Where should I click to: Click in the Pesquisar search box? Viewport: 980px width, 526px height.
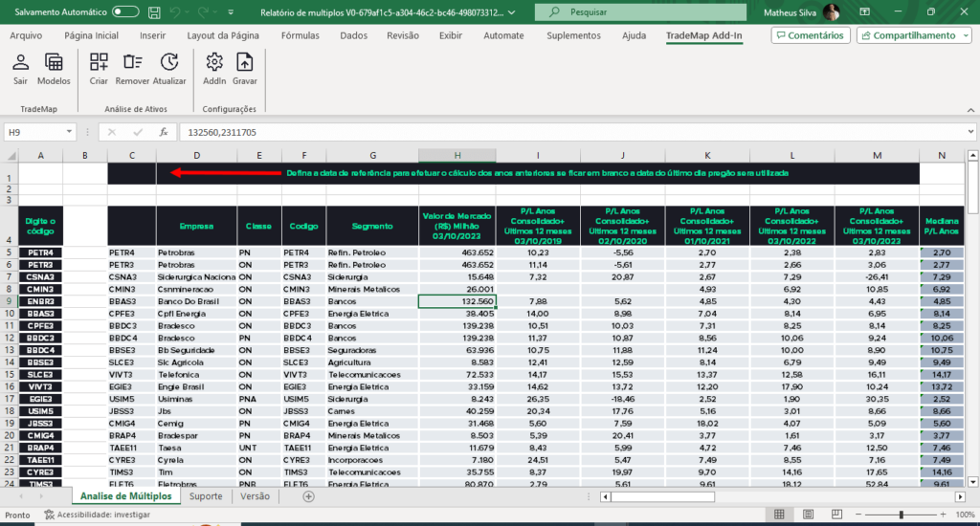pyautogui.click(x=640, y=11)
